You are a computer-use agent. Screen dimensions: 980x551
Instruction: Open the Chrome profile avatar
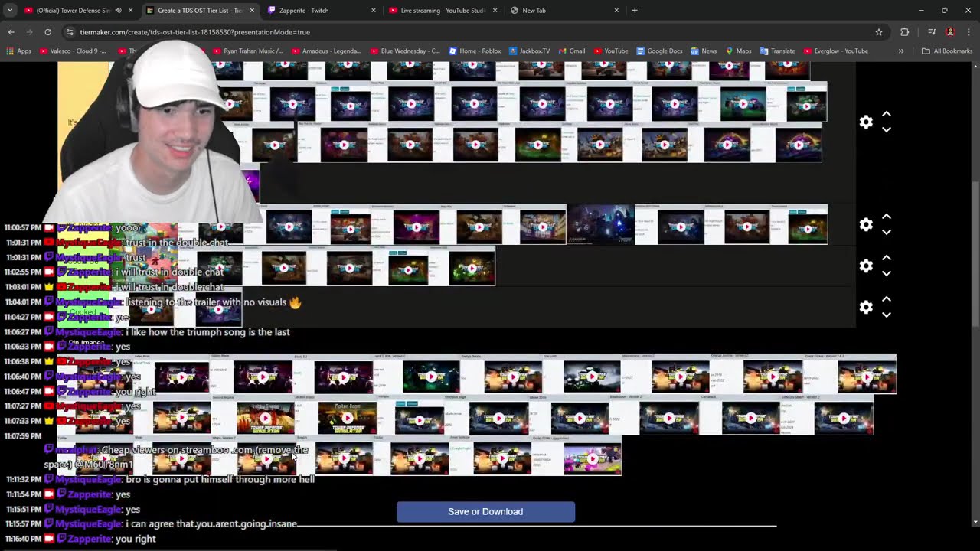click(x=950, y=32)
